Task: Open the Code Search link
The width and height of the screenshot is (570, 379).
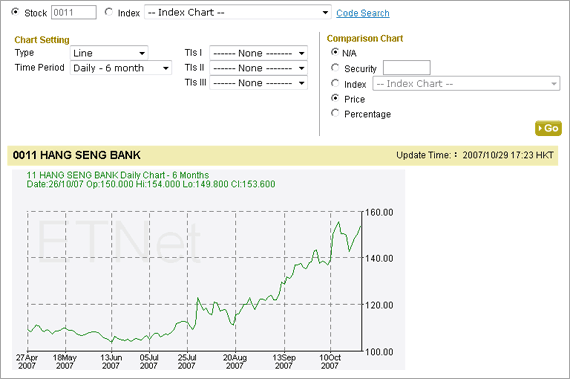Action: tap(363, 13)
